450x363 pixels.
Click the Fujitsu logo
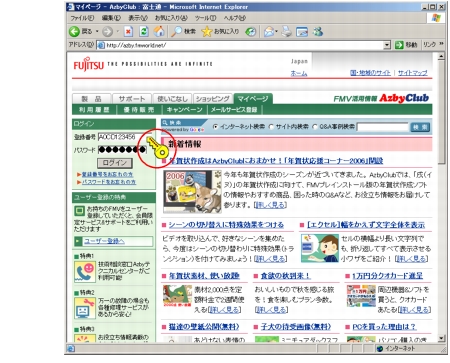tap(89, 64)
